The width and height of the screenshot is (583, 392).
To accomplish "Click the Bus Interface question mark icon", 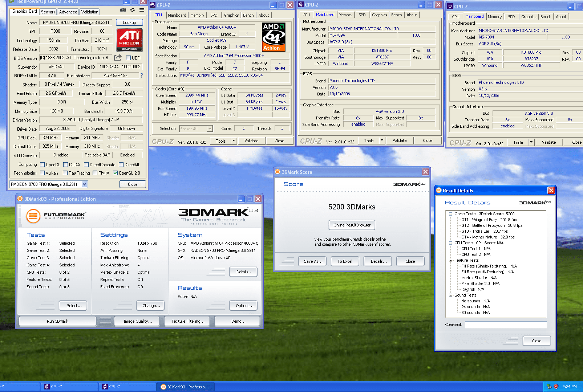I will point(142,75).
